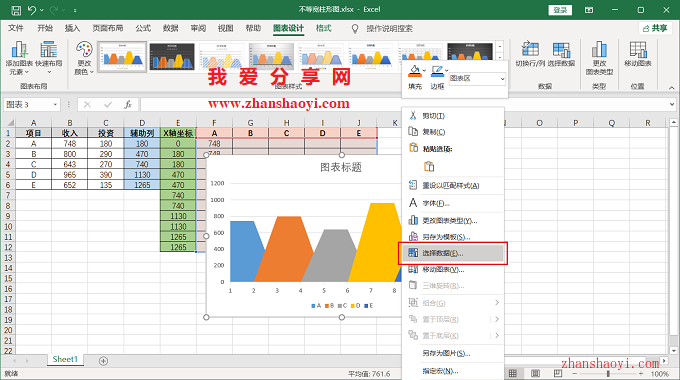This screenshot has height=380, width=680.
Task: Switch to the Format (格式) tab
Action: 324,28
